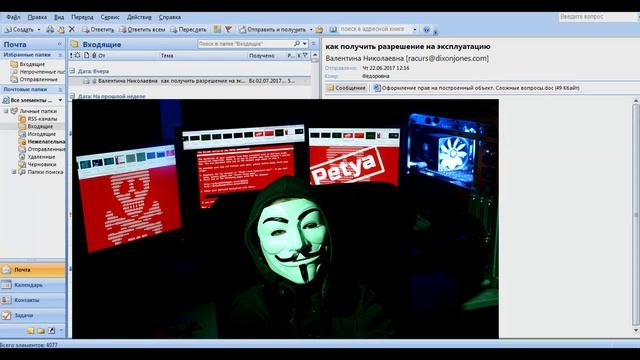
Task: Open the Файл menu
Action: [13, 17]
